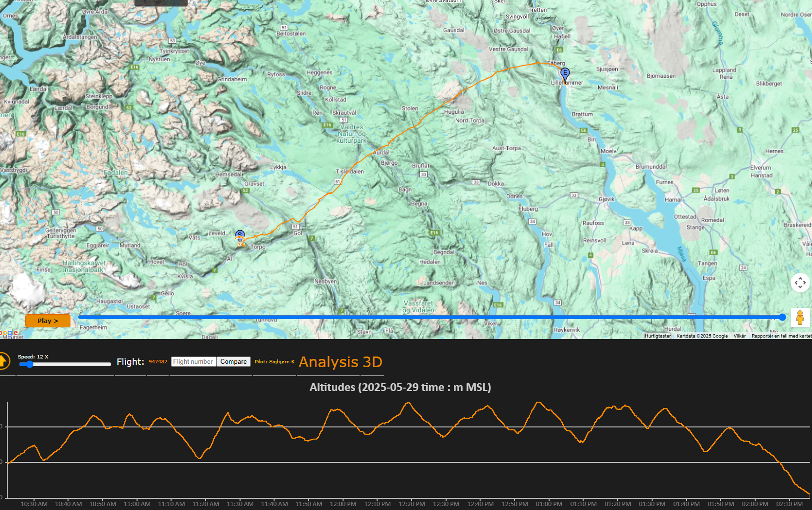Viewport: 812px width, 510px height.
Task: Click the Compare button
Action: point(233,361)
